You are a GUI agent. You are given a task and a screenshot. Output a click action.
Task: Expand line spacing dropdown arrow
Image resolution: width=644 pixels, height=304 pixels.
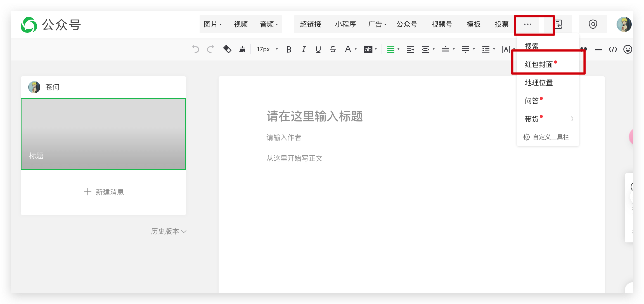pyautogui.click(x=494, y=49)
